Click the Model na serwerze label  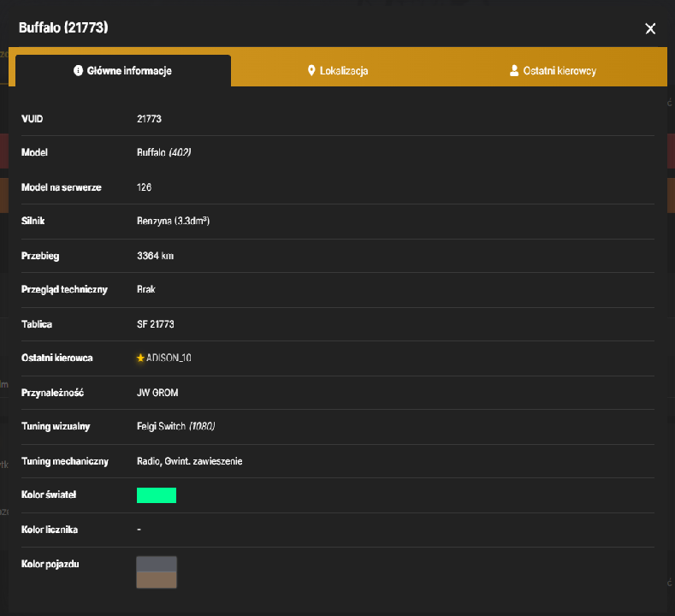[62, 187]
